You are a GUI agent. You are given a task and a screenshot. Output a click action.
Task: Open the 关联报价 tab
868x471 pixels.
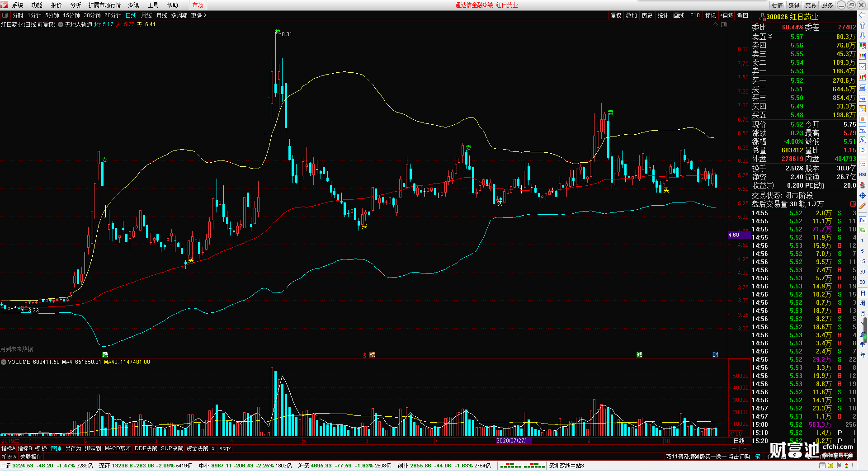31,457
